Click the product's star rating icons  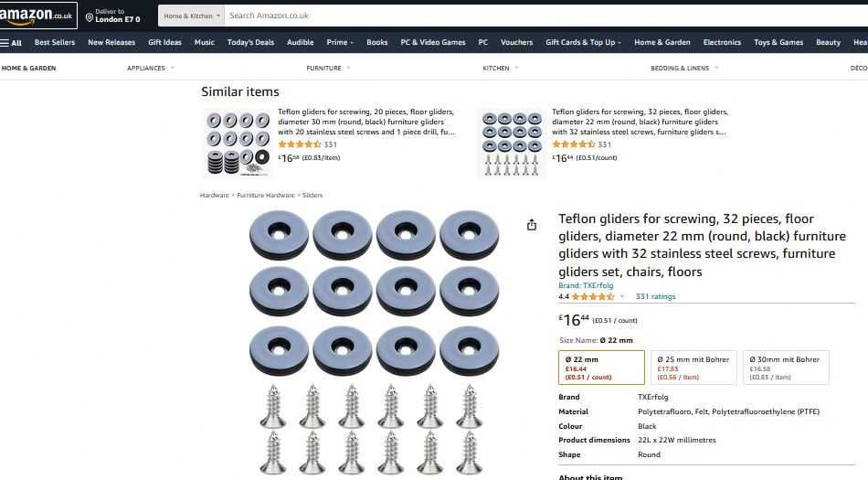point(593,297)
